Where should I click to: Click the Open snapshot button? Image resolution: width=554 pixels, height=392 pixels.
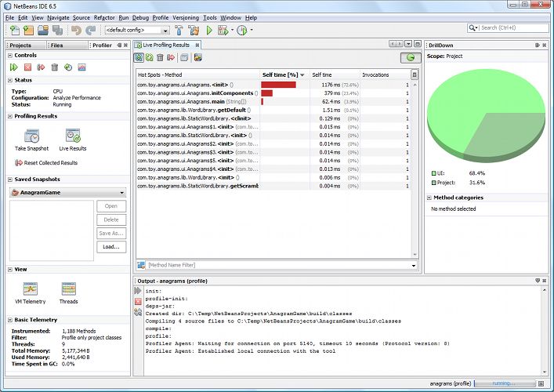(x=111, y=206)
